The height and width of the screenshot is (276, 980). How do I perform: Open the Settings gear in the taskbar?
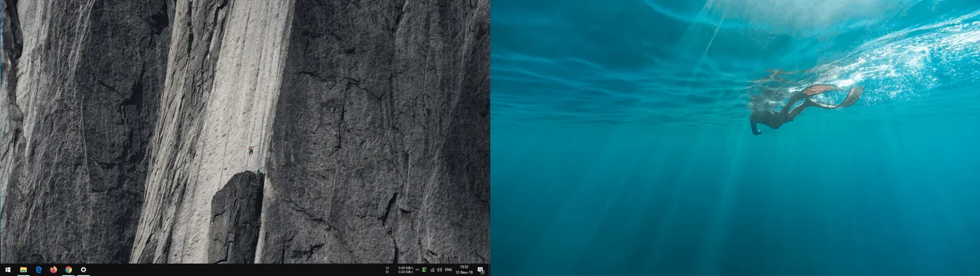[83, 270]
